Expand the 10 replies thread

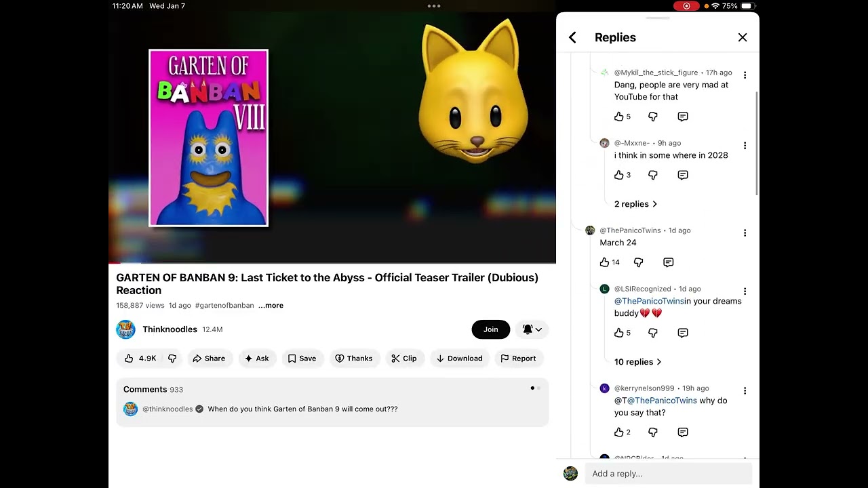[x=637, y=362]
